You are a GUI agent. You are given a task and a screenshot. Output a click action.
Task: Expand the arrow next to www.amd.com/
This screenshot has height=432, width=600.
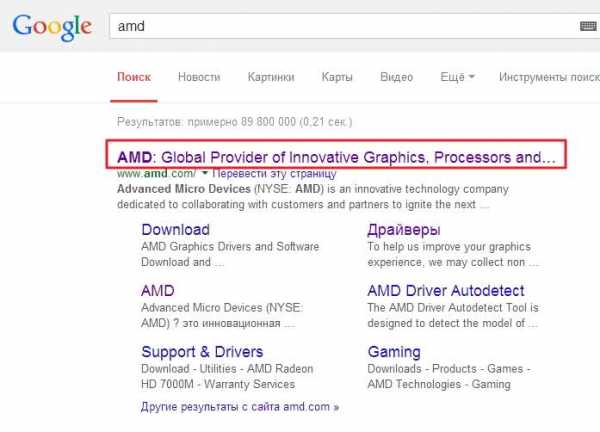[x=205, y=174]
